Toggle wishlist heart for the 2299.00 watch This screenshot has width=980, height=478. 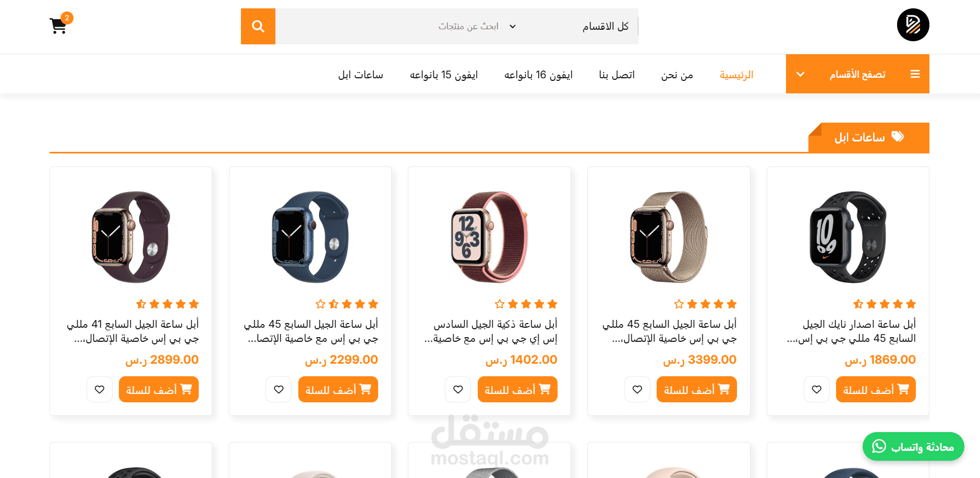click(279, 389)
